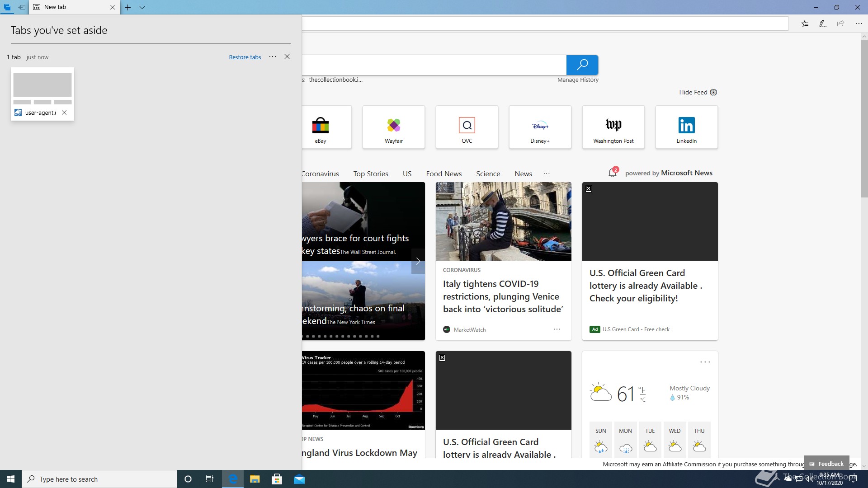Select the SUN forecast day
This screenshot has height=488, width=868.
[600, 440]
